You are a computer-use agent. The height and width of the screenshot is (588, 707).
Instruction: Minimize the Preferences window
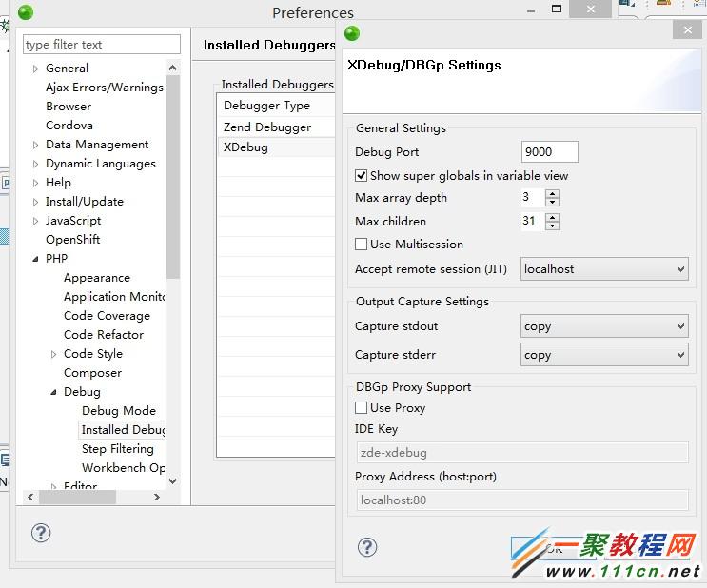coord(531,10)
